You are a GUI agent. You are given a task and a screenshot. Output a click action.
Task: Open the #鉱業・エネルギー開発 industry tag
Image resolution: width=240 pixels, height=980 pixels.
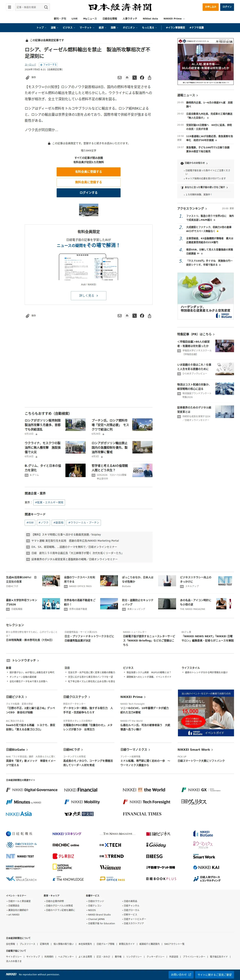click(49, 503)
